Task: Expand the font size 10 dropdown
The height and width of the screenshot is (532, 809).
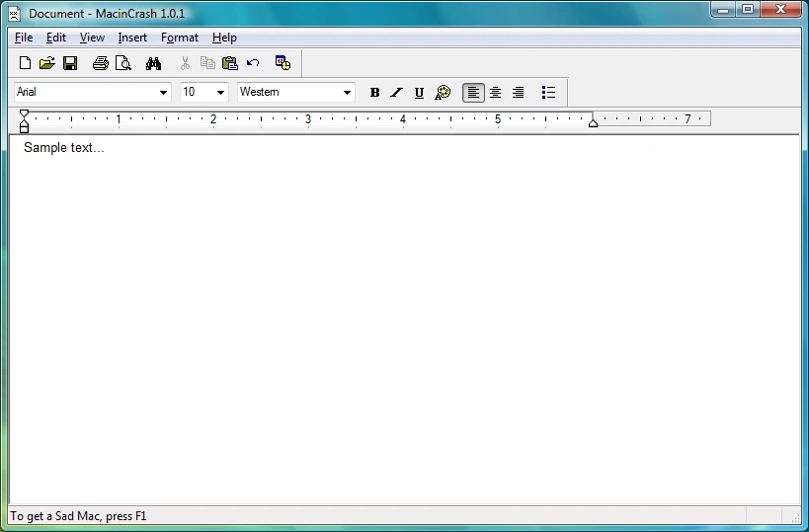Action: click(x=220, y=93)
